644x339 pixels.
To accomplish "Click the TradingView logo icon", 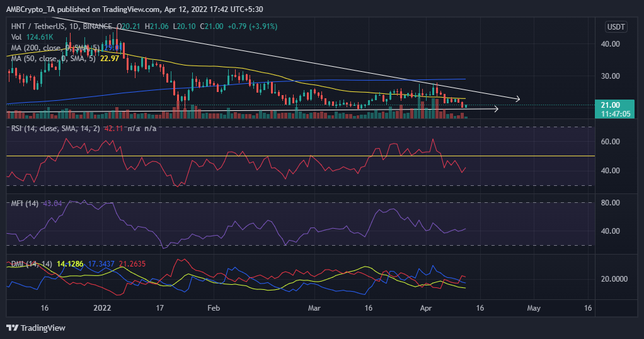I will (12, 328).
